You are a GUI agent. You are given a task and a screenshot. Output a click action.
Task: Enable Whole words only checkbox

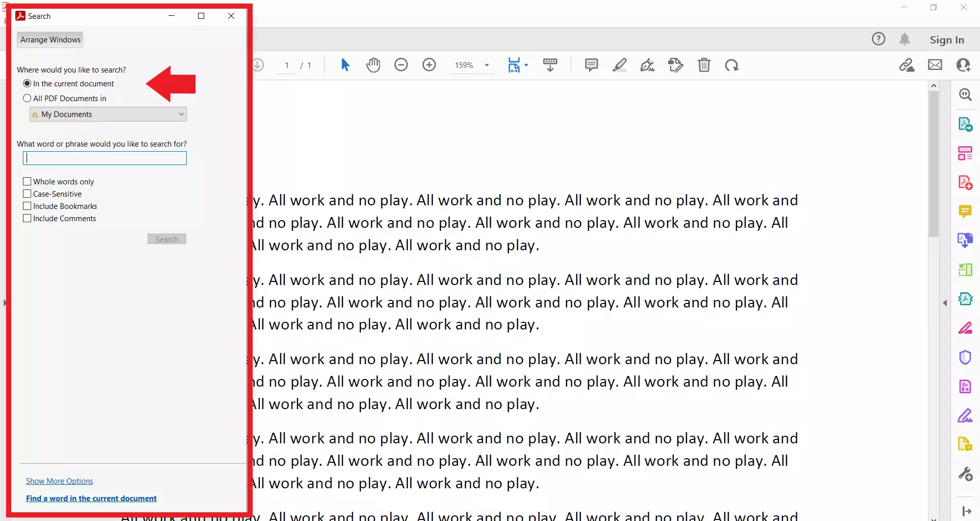pos(28,182)
